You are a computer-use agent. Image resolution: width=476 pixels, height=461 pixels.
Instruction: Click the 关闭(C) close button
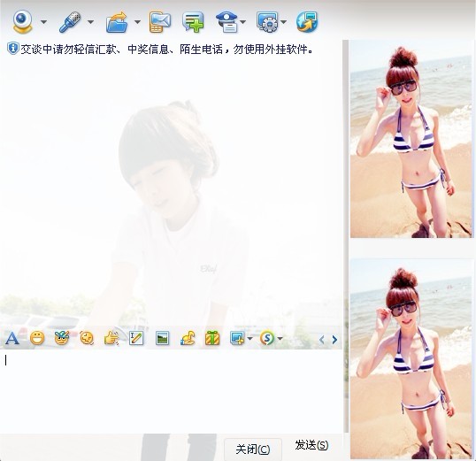[x=253, y=449]
